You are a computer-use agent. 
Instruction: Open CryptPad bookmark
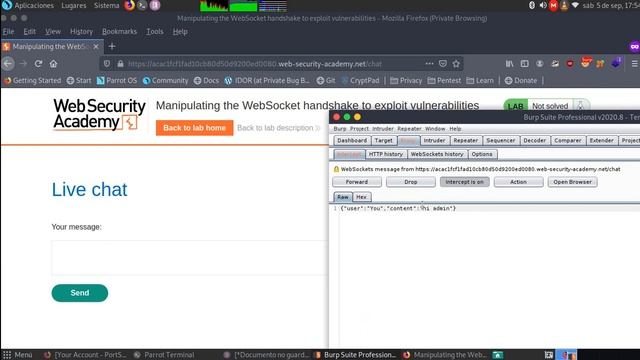pyautogui.click(x=360, y=80)
